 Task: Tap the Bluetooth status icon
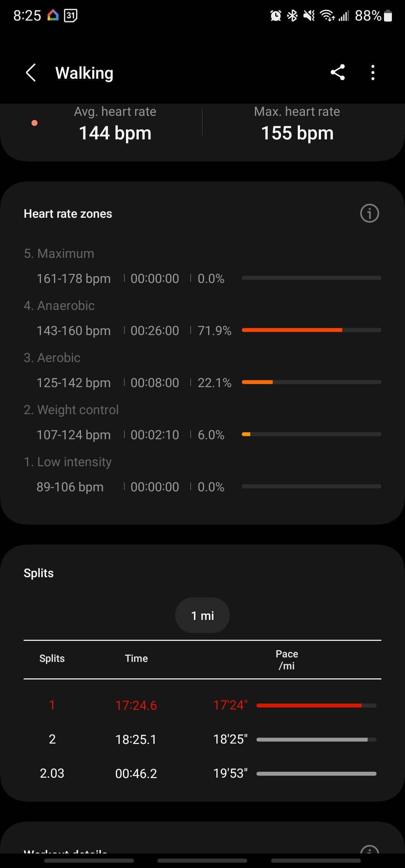pyautogui.click(x=292, y=16)
